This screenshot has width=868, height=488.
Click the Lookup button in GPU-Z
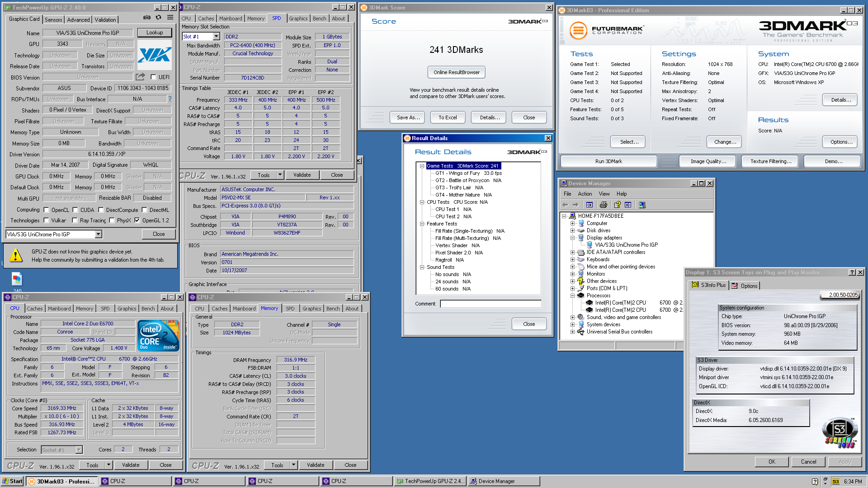click(155, 33)
